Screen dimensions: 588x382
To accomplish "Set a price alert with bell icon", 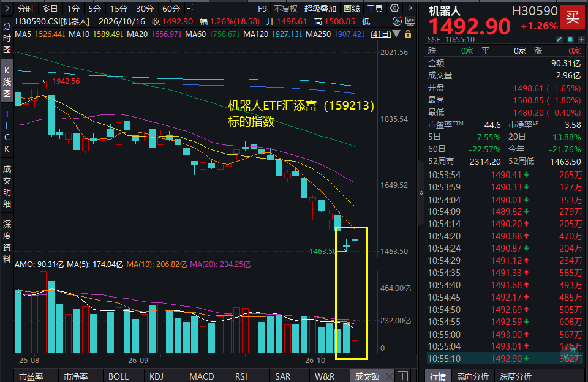I will [570, 39].
